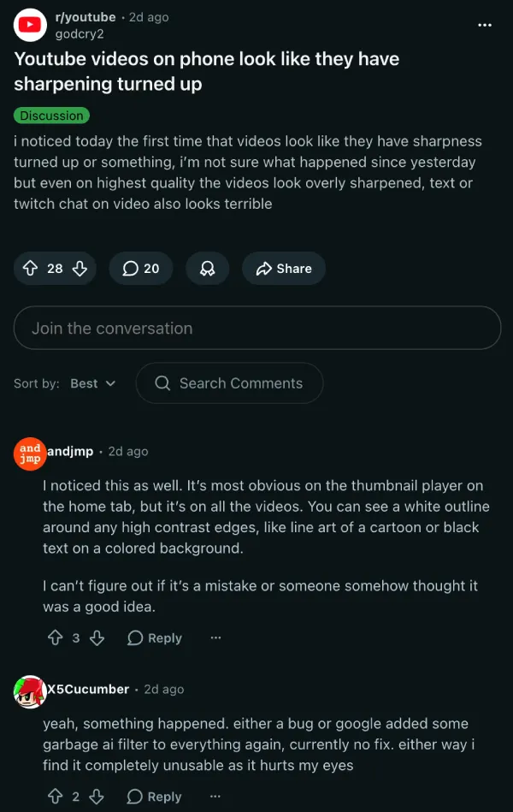Reply to andjmp's comment
513x812 pixels.
point(155,637)
